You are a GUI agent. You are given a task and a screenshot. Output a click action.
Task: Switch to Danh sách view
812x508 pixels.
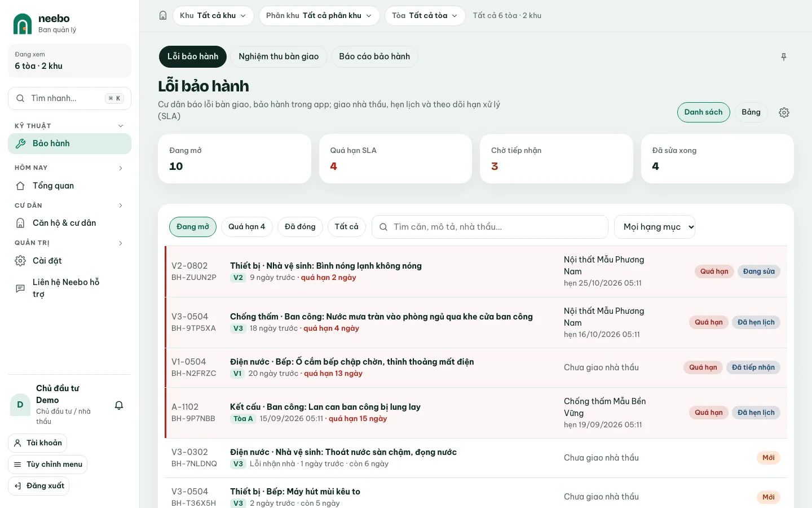(704, 112)
